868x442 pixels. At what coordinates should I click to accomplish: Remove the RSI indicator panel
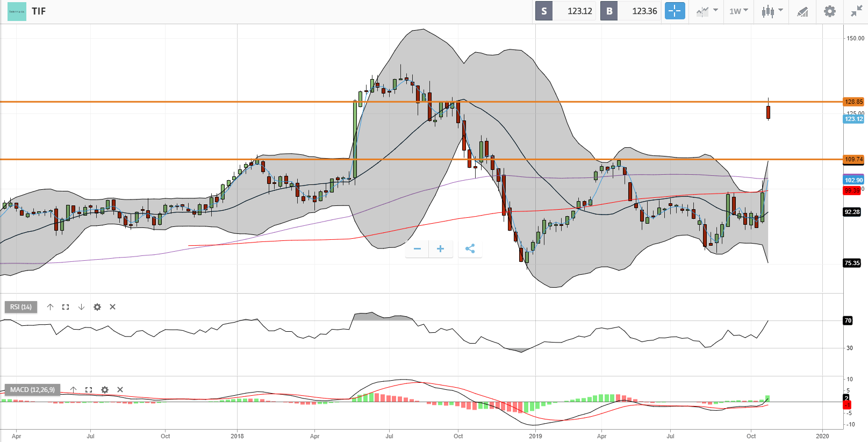tap(112, 307)
